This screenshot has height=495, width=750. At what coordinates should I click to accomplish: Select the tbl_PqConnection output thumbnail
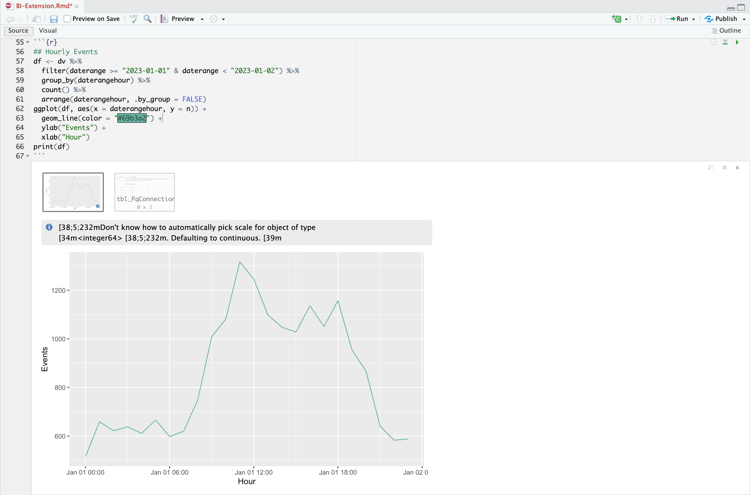(x=144, y=192)
